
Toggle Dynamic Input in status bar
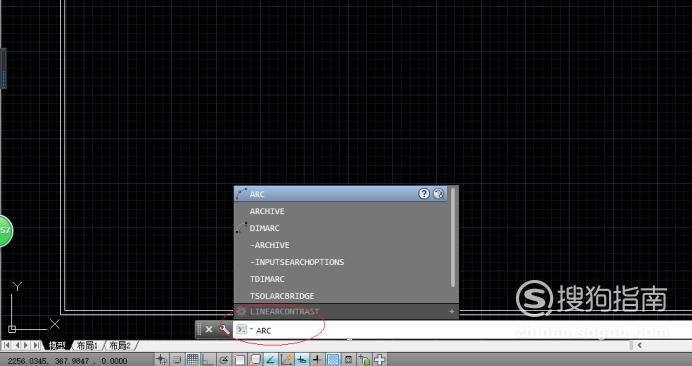click(x=302, y=359)
